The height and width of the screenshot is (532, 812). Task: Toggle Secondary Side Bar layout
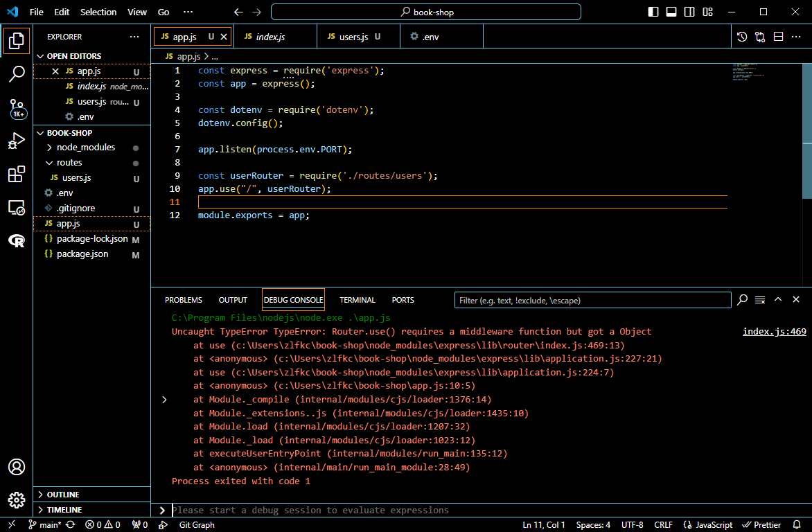click(689, 12)
